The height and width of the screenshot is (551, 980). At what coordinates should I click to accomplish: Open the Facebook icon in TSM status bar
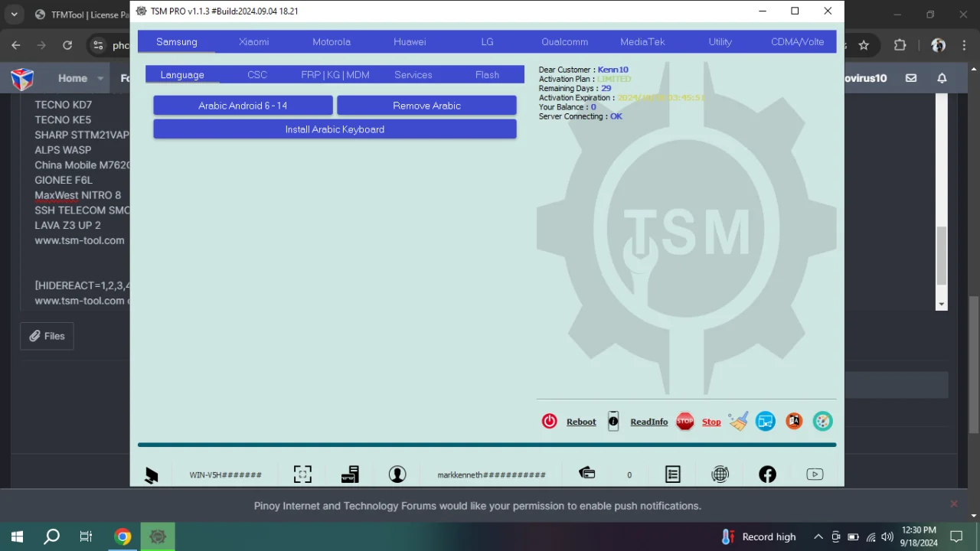(x=767, y=474)
